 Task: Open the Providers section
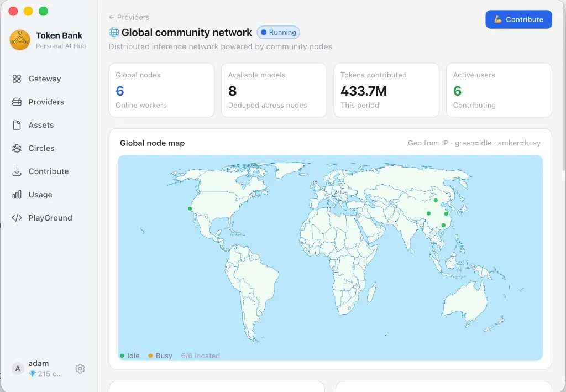pyautogui.click(x=49, y=102)
